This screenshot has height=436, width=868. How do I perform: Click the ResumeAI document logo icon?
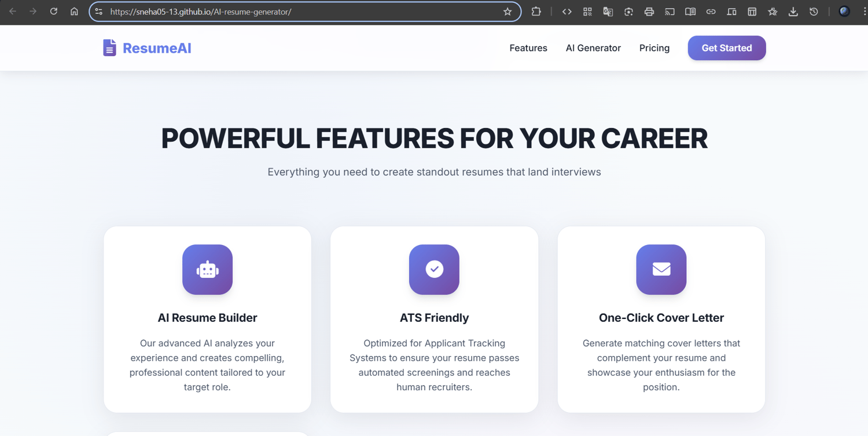click(109, 48)
